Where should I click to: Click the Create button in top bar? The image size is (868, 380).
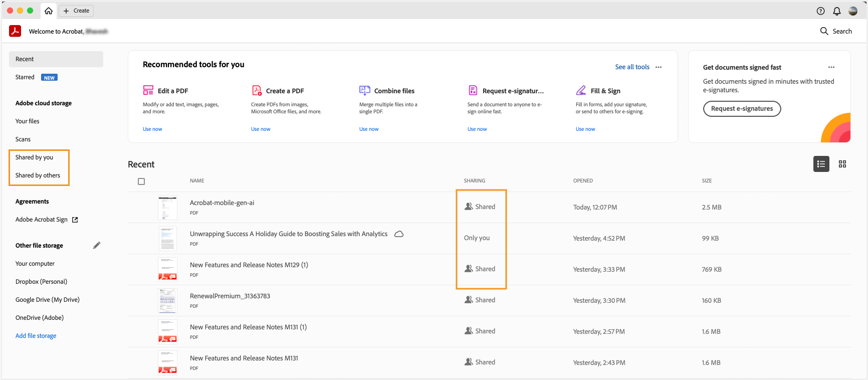76,11
